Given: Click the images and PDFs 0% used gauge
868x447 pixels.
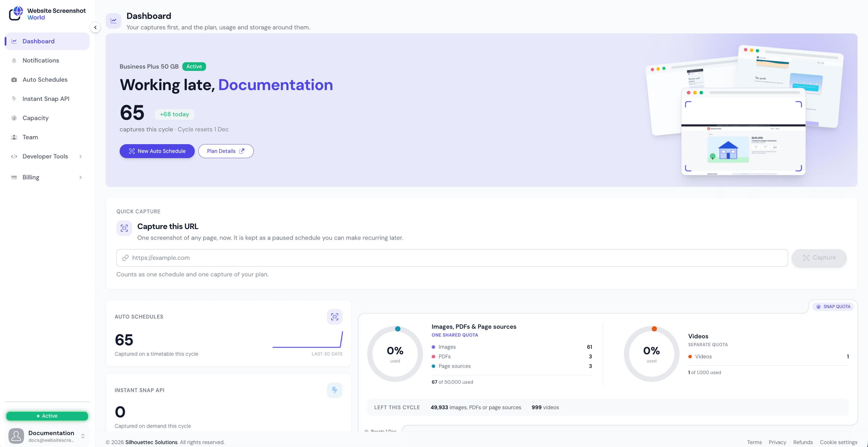Looking at the screenshot, I should click(x=395, y=354).
